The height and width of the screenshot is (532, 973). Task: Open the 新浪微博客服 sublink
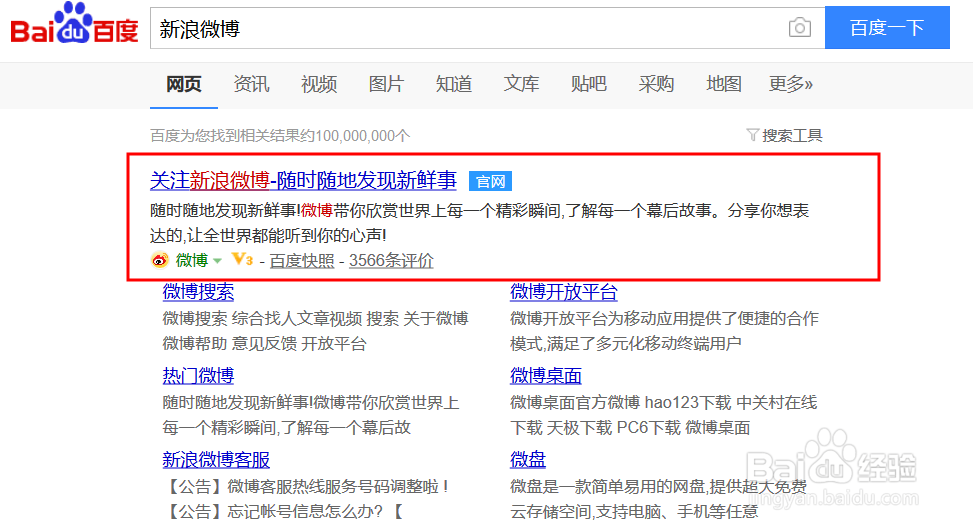point(216,460)
